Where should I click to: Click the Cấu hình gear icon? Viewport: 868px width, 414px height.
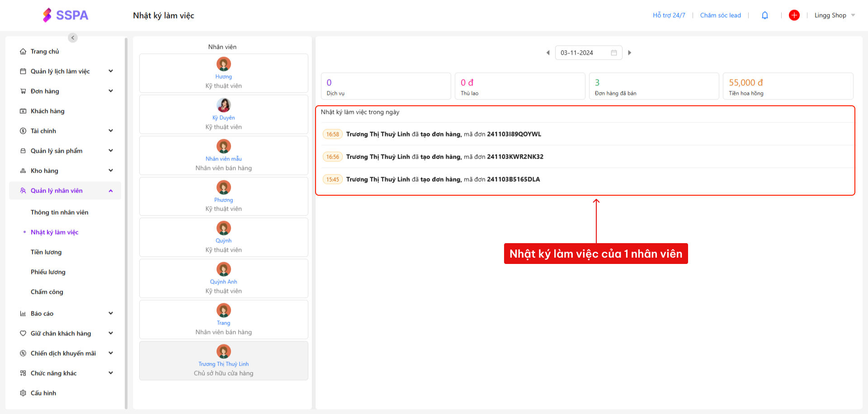coord(23,393)
